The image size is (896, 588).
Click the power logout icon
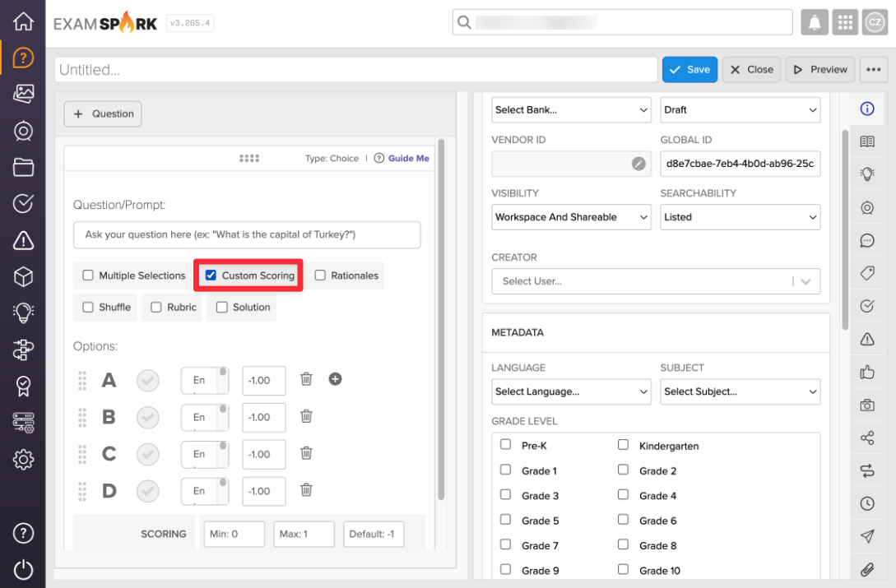[x=23, y=570]
